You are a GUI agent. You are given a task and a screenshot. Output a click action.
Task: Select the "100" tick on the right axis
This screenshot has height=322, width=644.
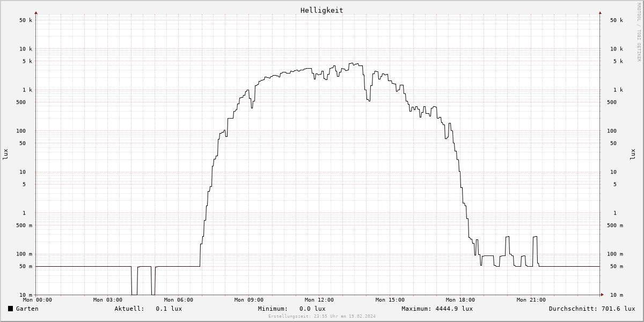612,131
